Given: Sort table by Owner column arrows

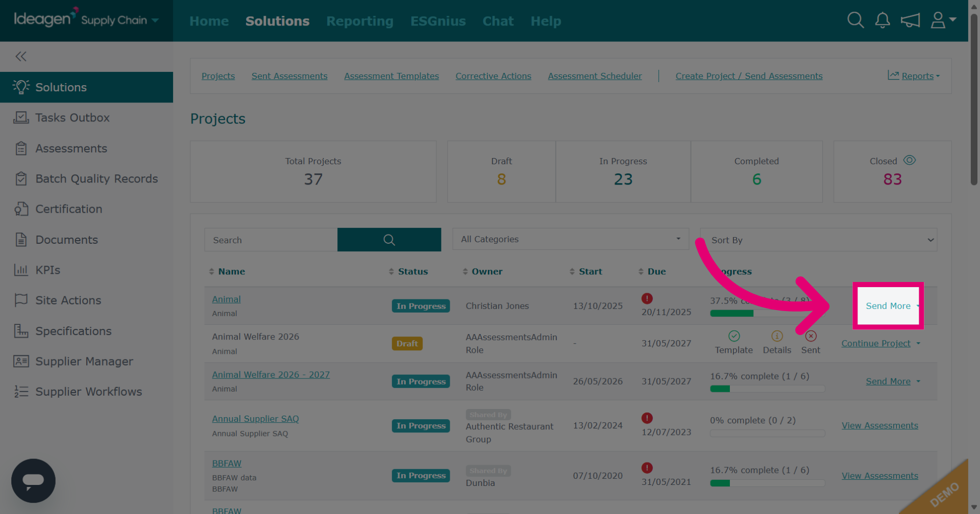Looking at the screenshot, I should (x=465, y=271).
